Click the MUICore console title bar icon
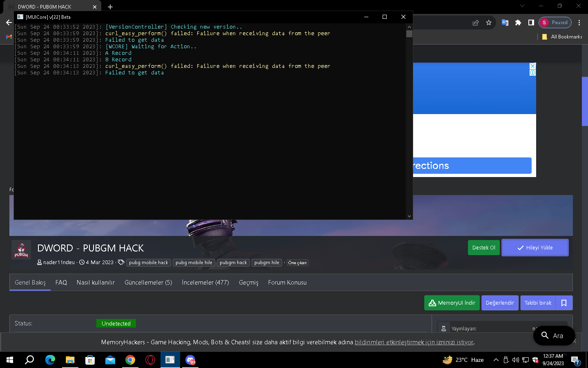Image resolution: width=588 pixels, height=368 pixels. coord(20,17)
